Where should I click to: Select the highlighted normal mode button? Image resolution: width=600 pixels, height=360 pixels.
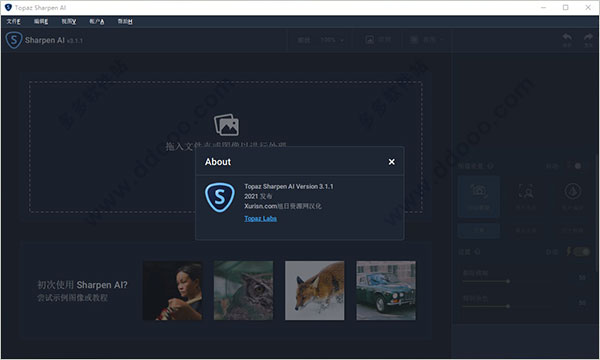[x=479, y=230]
